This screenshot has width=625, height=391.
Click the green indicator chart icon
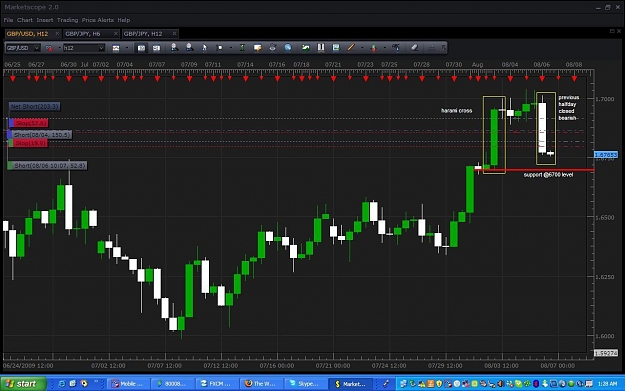(x=306, y=48)
